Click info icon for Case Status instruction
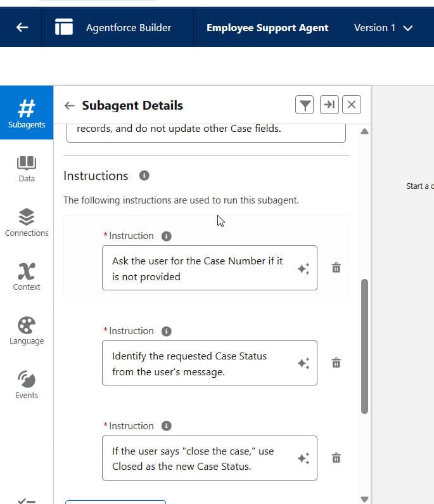Screen dimensions: 434x504 point(167,331)
